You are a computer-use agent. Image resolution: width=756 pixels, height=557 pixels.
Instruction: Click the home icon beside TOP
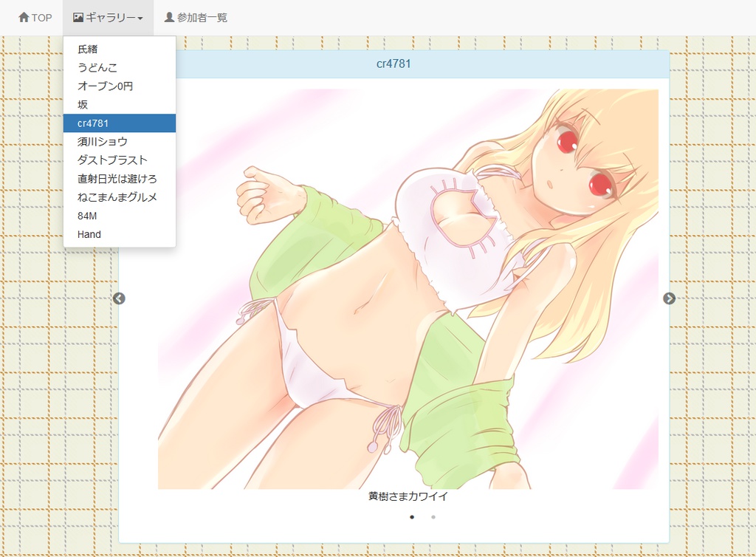tap(22, 17)
